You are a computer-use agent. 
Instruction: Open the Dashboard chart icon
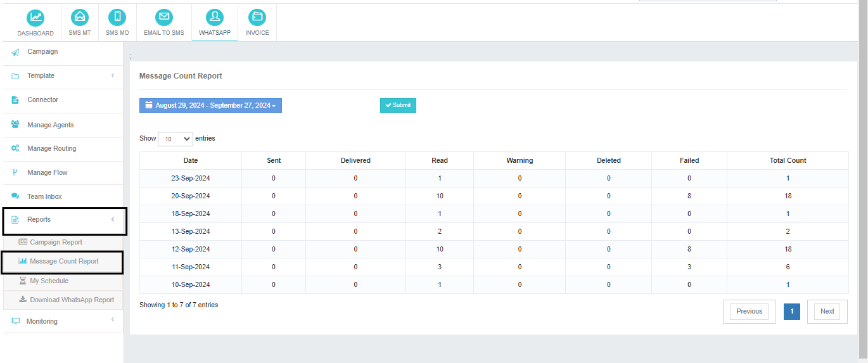pyautogui.click(x=35, y=18)
